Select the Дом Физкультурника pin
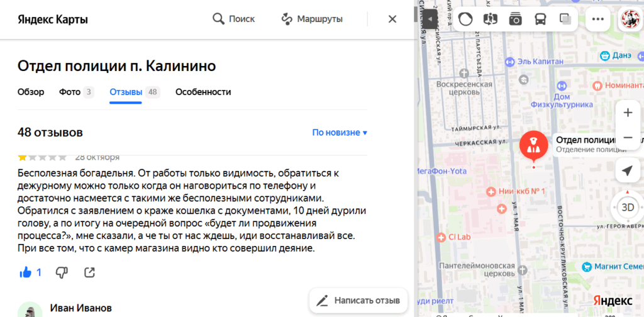This screenshot has width=644, height=317. pos(562,86)
